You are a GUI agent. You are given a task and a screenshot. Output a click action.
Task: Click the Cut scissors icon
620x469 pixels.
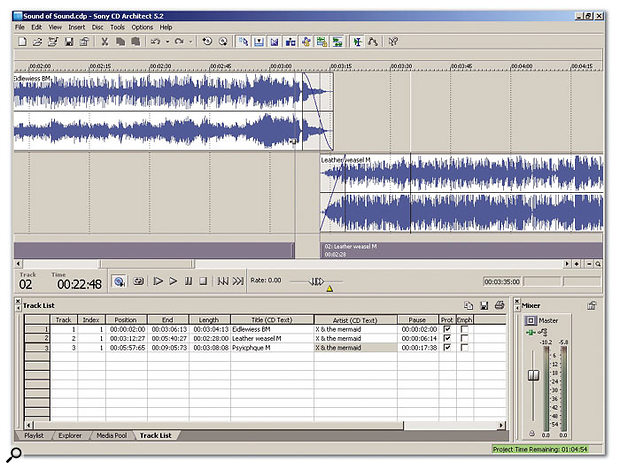click(105, 42)
